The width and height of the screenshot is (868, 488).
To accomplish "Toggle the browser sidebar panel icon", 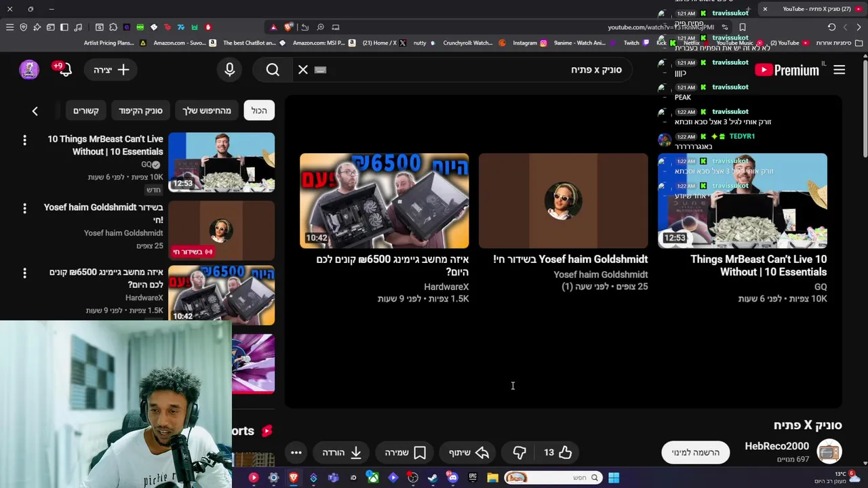I will 64,27.
